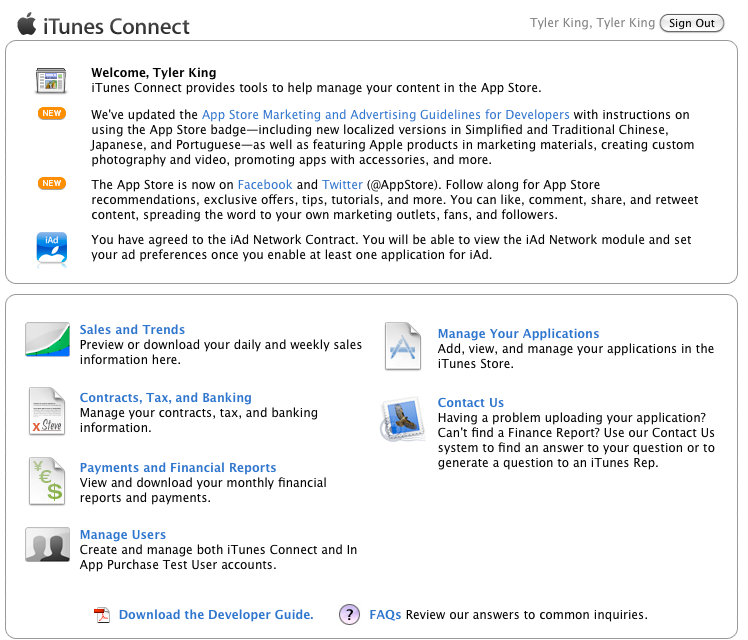Select the Manage Users link
The width and height of the screenshot is (748, 640).
point(123,535)
